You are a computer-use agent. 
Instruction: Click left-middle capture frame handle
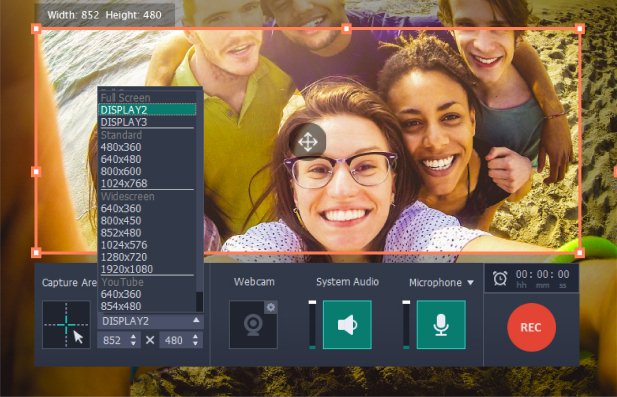click(x=36, y=172)
